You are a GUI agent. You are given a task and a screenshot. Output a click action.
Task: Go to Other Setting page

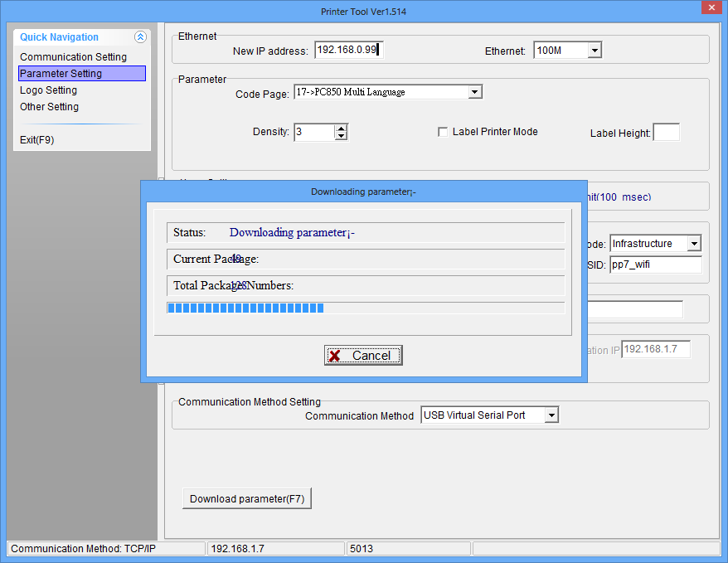click(49, 107)
